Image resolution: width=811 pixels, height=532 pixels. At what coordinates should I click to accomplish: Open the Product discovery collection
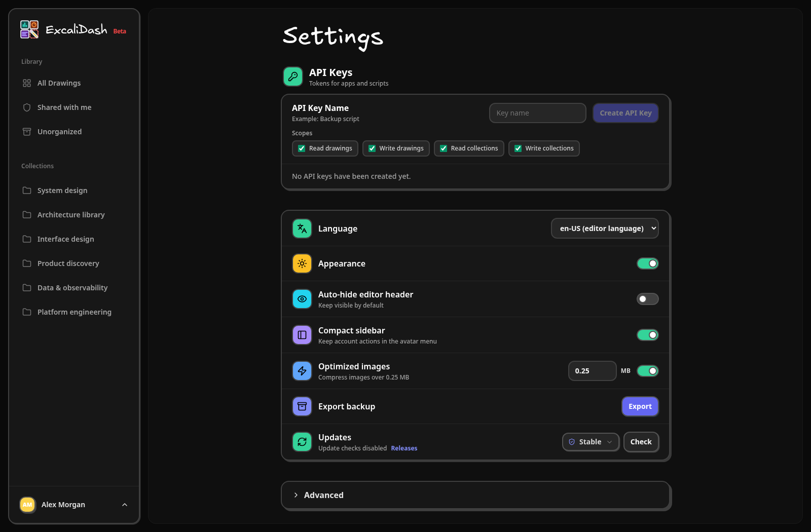point(74,263)
